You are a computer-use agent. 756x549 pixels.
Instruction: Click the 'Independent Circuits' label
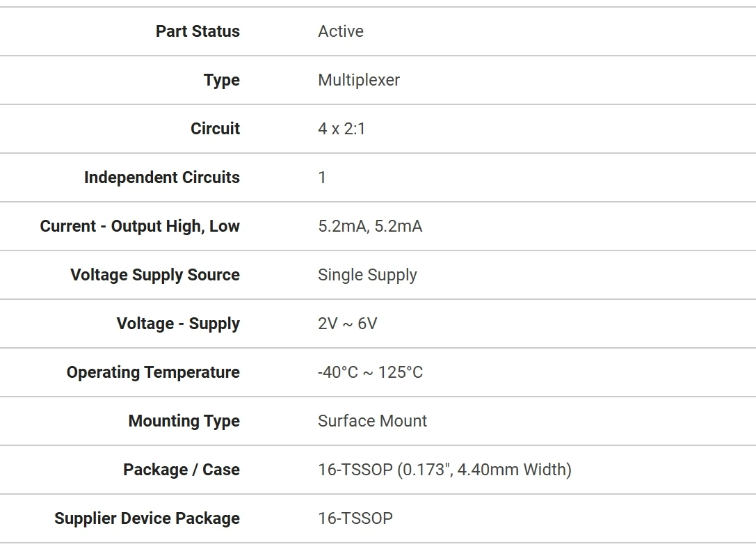point(161,177)
